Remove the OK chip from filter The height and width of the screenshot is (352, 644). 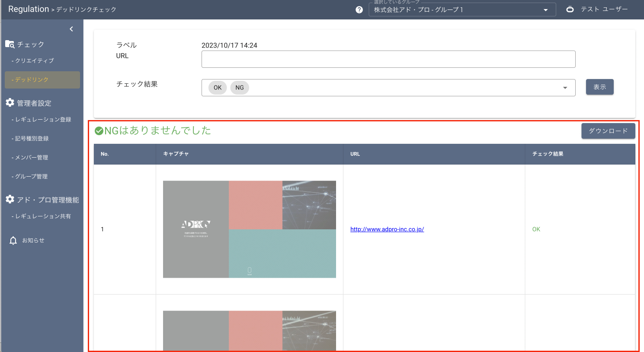click(x=217, y=88)
